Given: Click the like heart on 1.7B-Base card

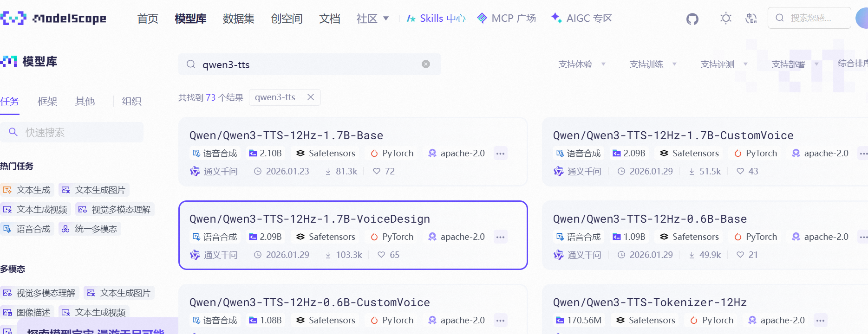Looking at the screenshot, I should click(377, 171).
